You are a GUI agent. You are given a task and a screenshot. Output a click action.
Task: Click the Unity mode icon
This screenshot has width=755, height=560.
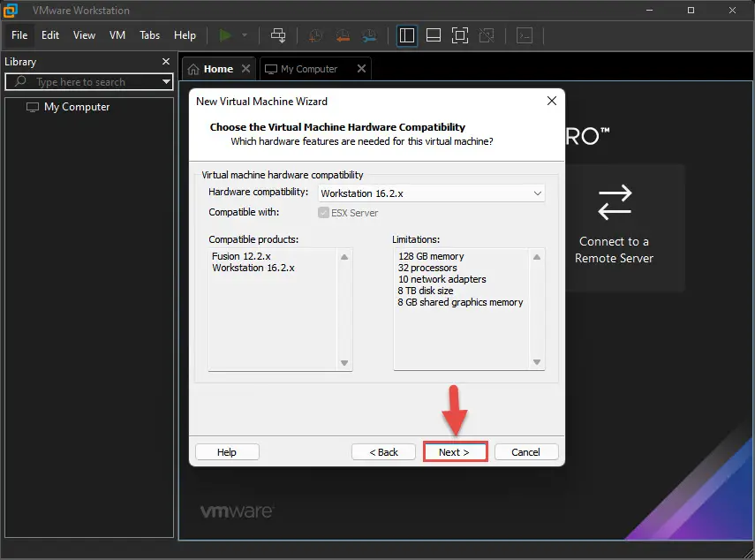coord(487,35)
